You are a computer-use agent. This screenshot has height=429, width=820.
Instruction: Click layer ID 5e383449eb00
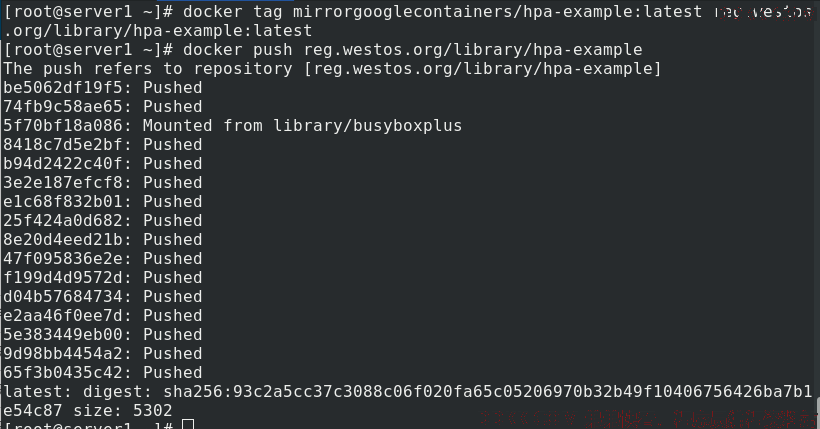[63, 334]
